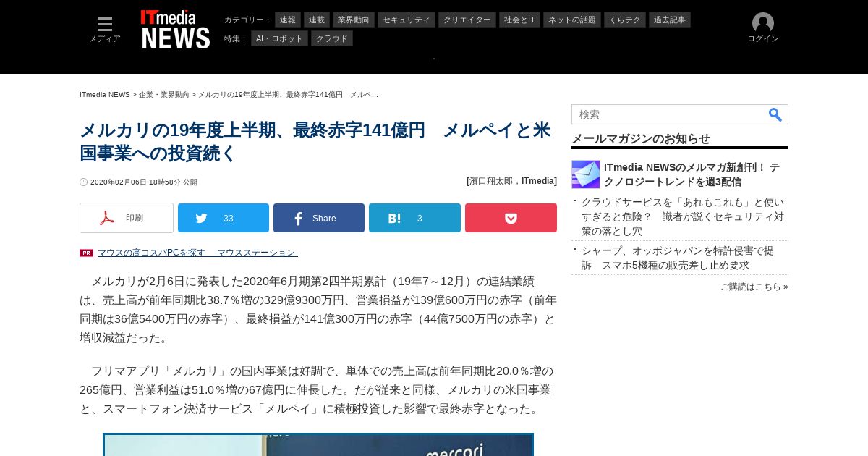Image resolution: width=868 pixels, height=456 pixels.
Task: Open the 業界動向 category
Action: (354, 20)
